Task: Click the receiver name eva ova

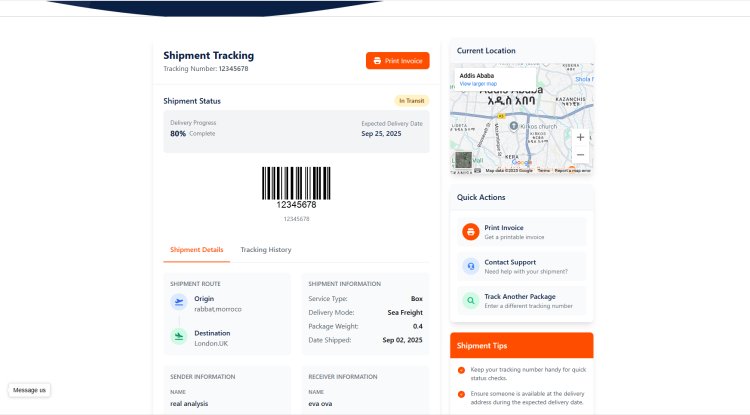Action: 320,404
